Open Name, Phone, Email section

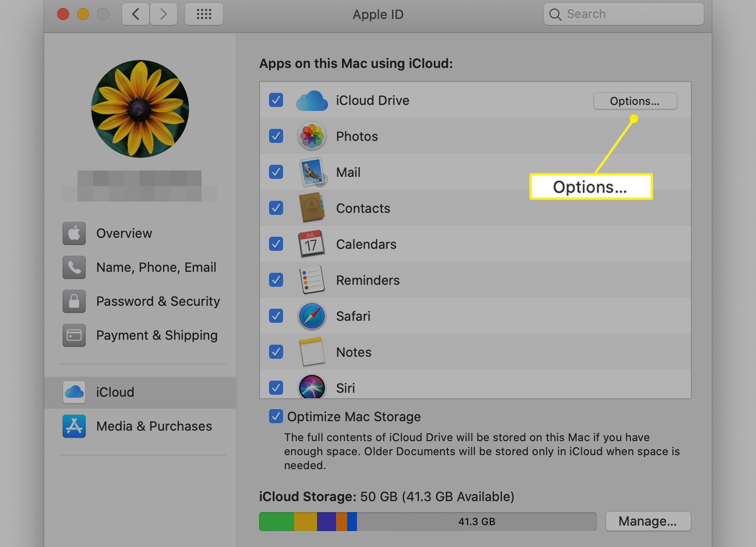click(x=140, y=267)
